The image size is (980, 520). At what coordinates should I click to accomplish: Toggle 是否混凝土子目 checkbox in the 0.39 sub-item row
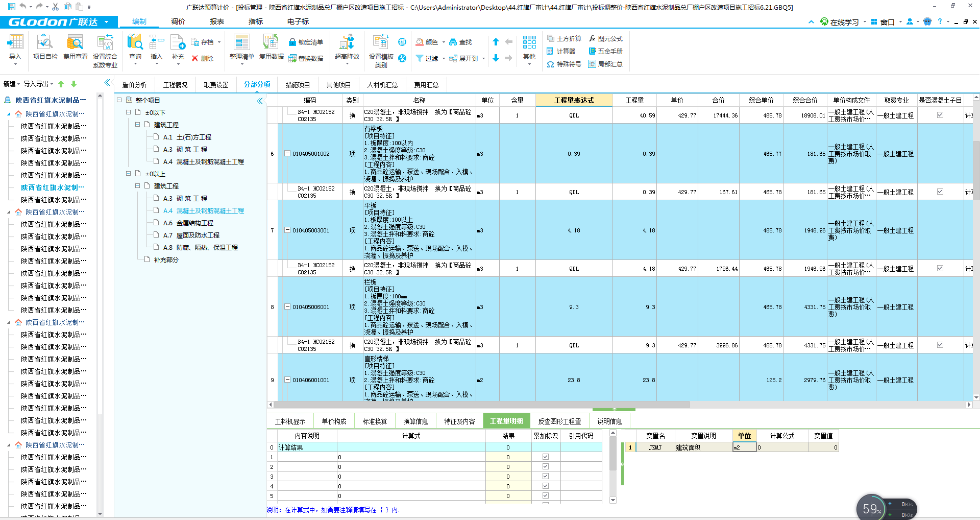(940, 192)
